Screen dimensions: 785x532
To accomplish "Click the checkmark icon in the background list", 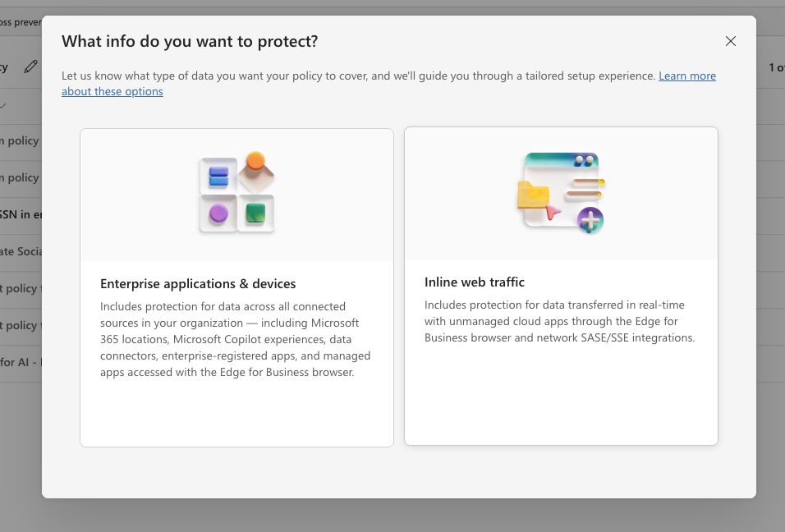I will point(3,106).
